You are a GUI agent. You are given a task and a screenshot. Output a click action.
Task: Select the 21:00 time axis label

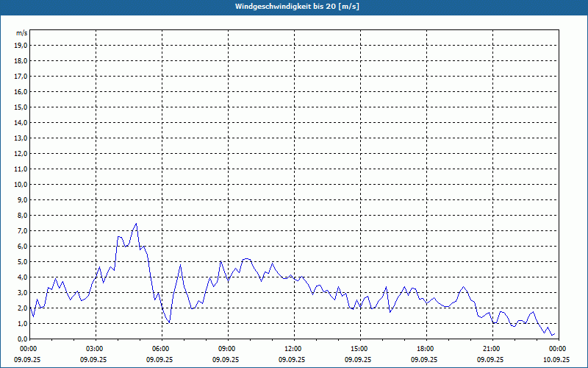tap(491, 348)
